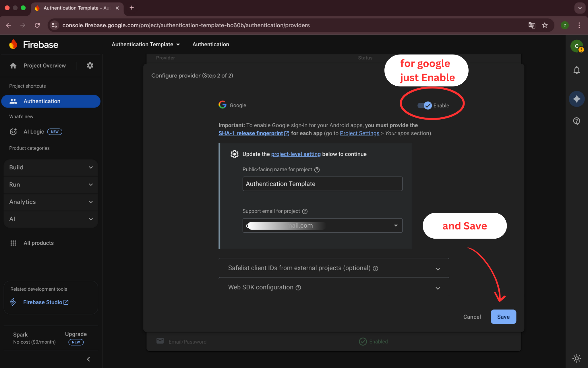Click the Firebase flame logo
The image size is (588, 368).
tap(13, 45)
